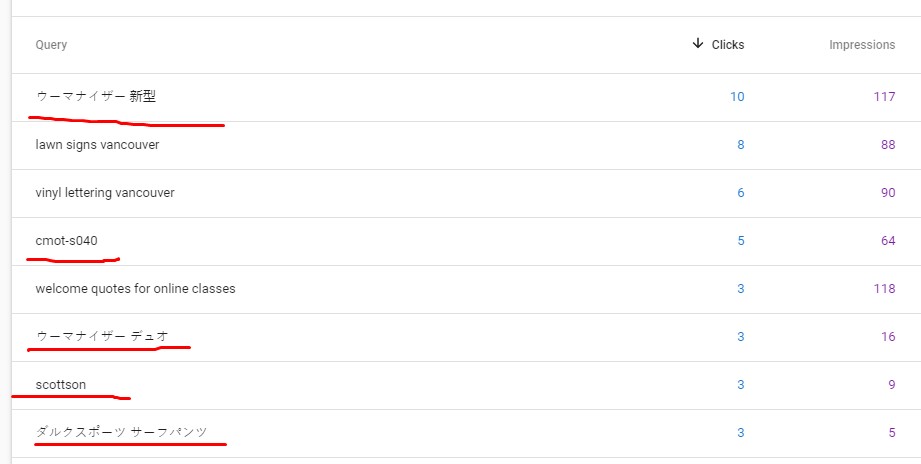Click the 90 impressions value
921x464 pixels.
[888, 193]
